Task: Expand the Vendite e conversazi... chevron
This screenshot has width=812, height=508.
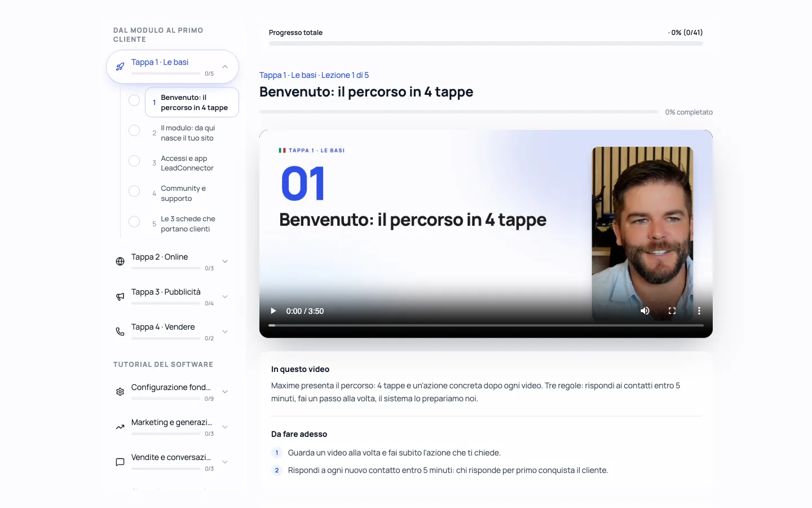Action: [x=225, y=462]
